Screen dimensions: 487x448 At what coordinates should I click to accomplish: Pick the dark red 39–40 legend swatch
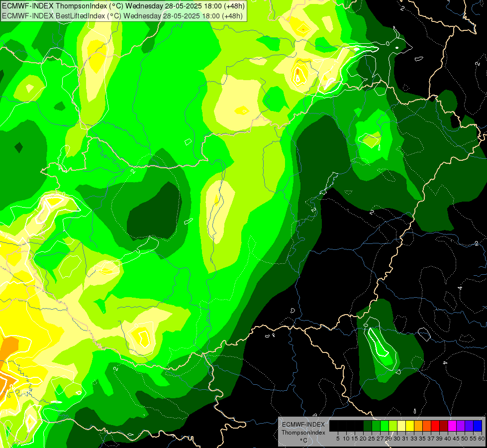tap(444, 426)
